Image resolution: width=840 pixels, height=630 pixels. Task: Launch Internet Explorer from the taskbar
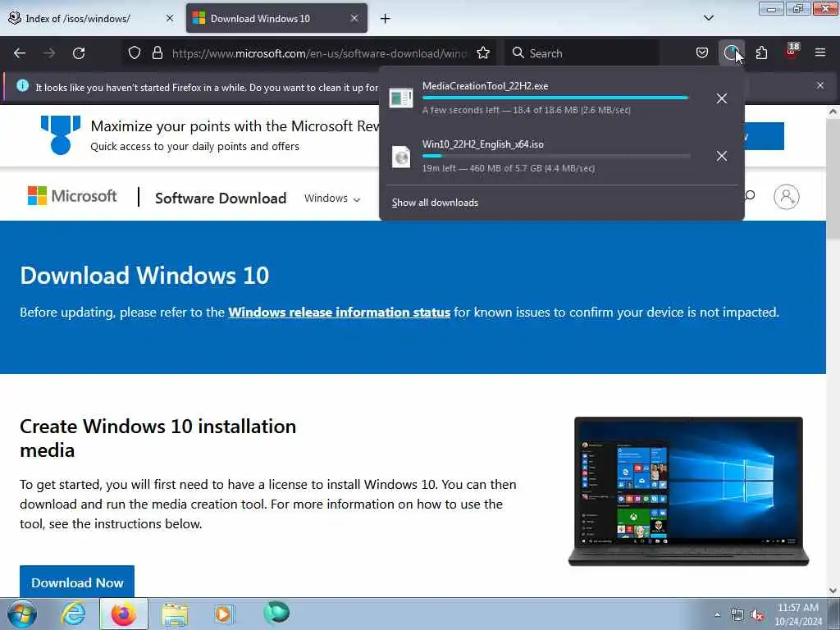point(73,614)
